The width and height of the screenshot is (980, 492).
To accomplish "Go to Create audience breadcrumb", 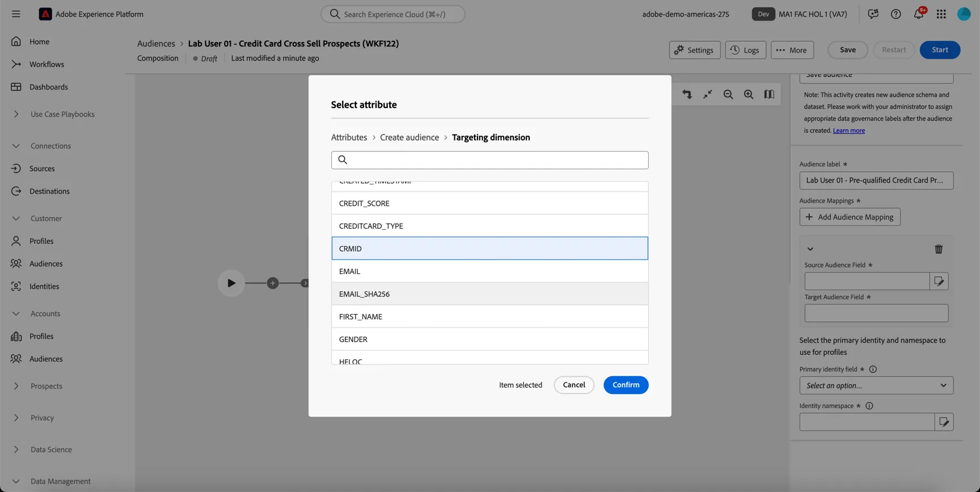I will [409, 137].
